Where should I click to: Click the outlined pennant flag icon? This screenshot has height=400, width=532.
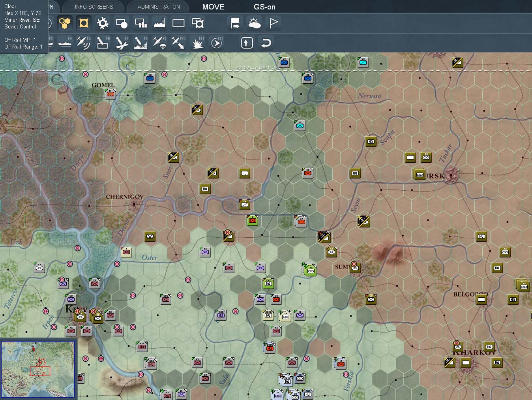pos(273,23)
